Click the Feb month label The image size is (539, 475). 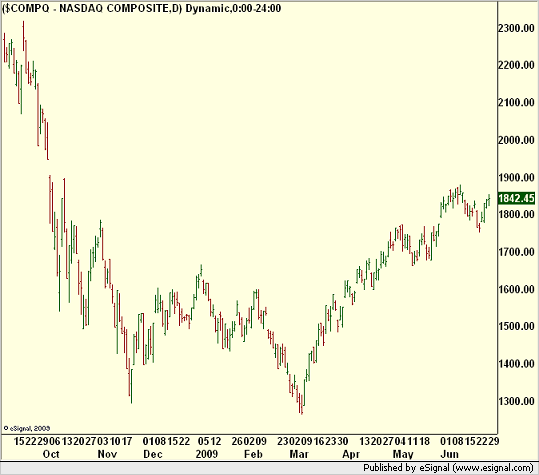[x=253, y=454]
